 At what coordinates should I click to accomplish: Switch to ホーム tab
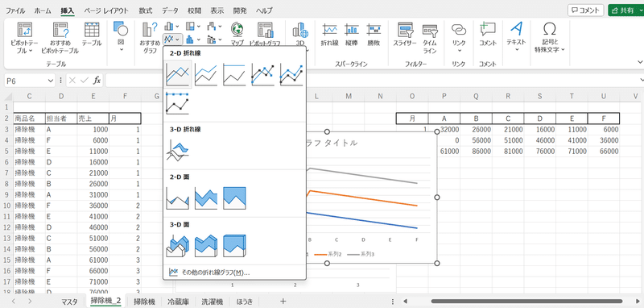pos(43,10)
